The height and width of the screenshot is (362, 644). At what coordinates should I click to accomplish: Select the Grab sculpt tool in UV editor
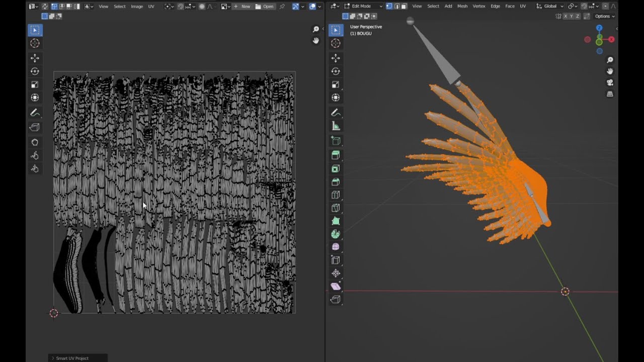35,142
